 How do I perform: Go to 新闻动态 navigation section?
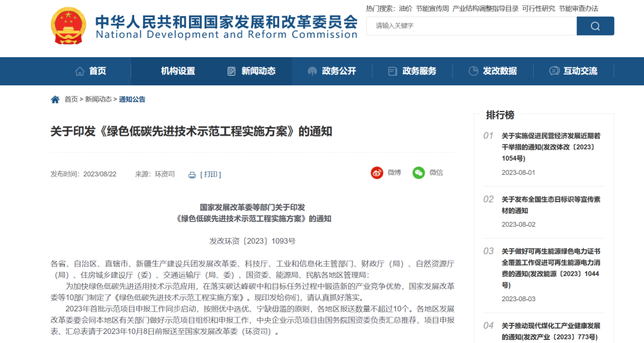[258, 71]
